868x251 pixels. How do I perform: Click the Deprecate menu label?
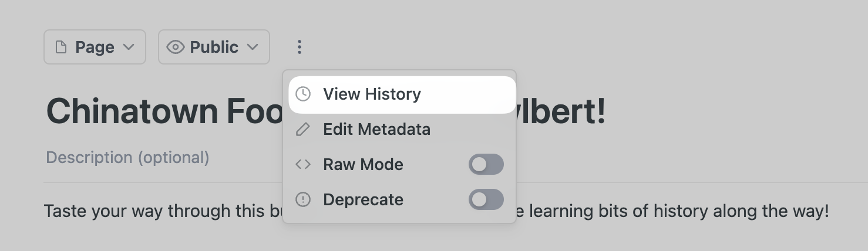pos(363,199)
